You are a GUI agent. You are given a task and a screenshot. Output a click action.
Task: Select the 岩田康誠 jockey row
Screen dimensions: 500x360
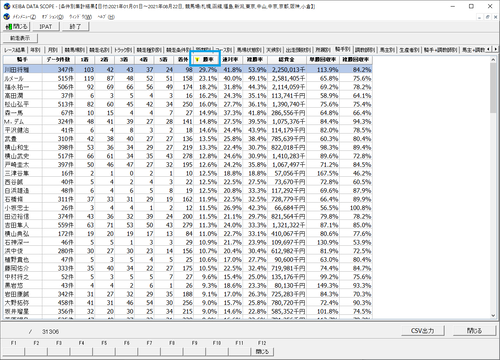coord(188,294)
